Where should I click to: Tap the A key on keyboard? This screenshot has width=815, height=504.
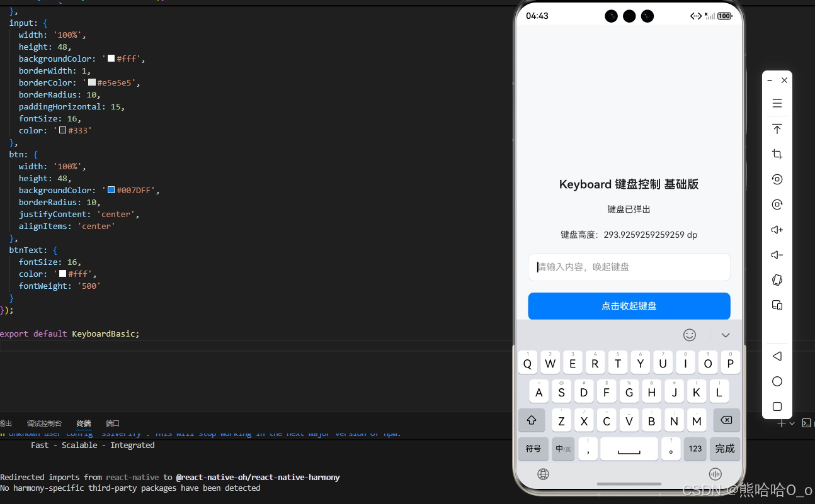pyautogui.click(x=539, y=391)
